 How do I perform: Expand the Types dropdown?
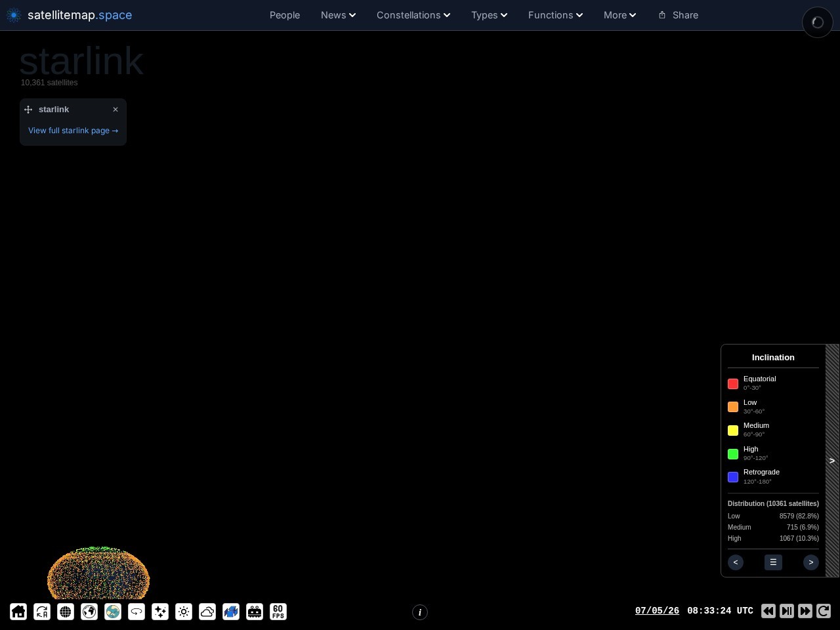point(489,15)
